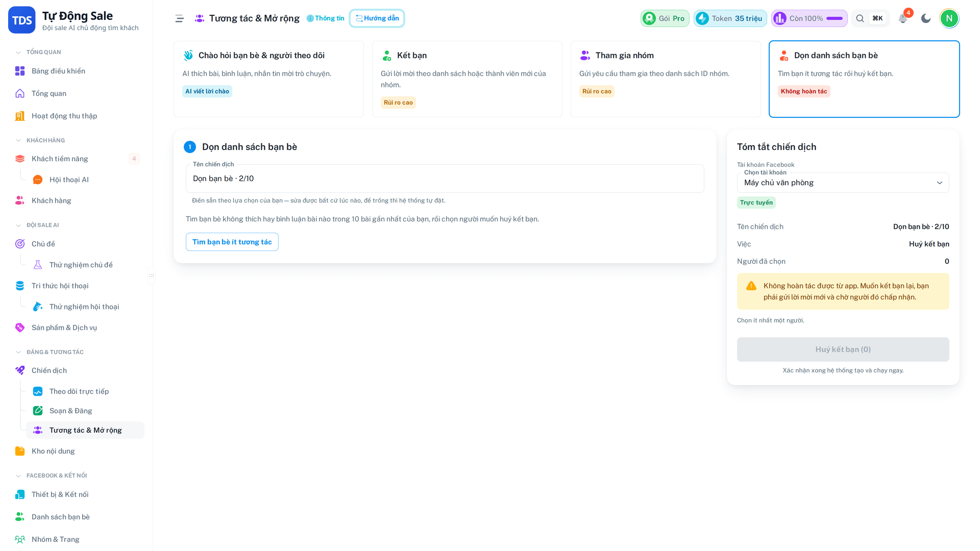Expand the Chọn tài khoản dropdown
Viewport: 980px width, 551px height.
click(843, 183)
